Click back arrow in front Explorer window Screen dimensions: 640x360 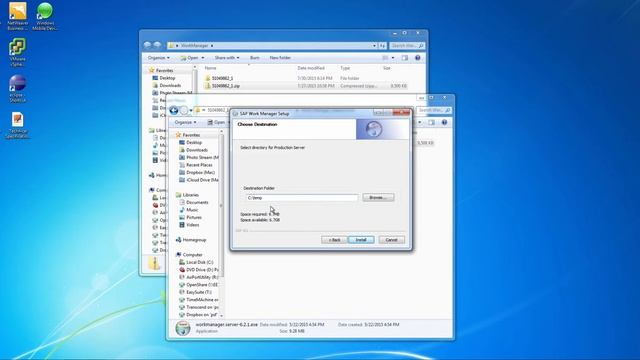174,110
